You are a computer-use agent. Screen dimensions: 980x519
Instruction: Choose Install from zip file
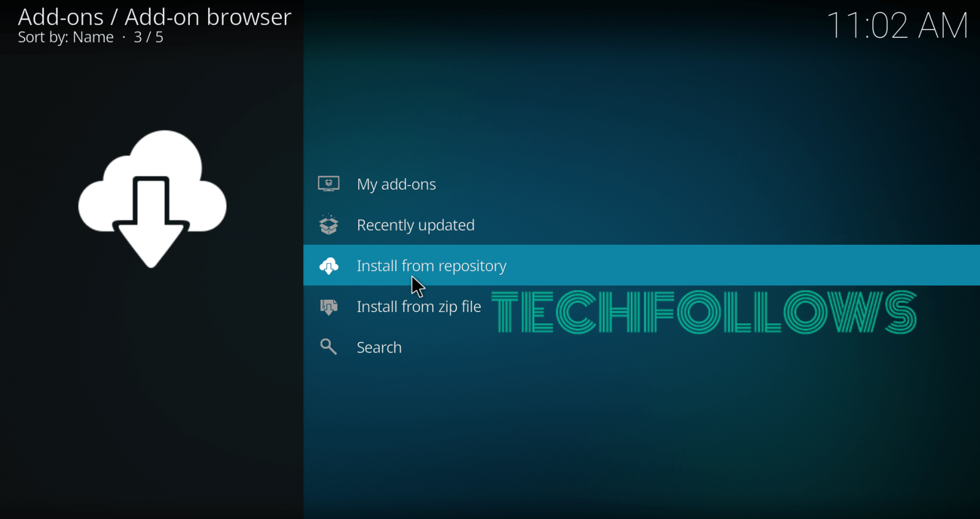[x=641, y=306]
